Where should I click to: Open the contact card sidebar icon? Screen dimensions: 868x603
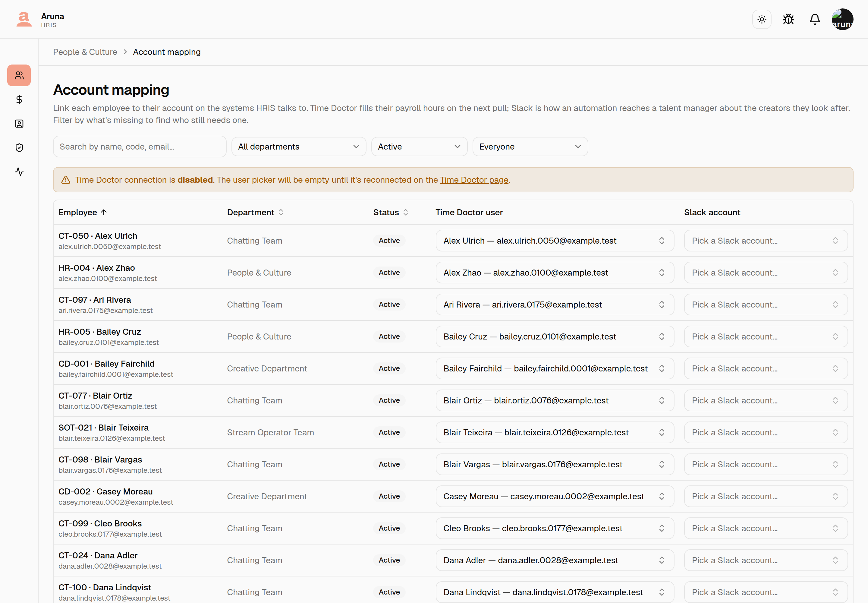[x=19, y=124]
